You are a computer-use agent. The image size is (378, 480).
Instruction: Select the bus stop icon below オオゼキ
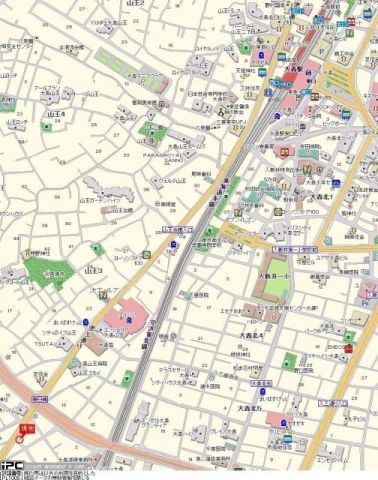click(288, 439)
